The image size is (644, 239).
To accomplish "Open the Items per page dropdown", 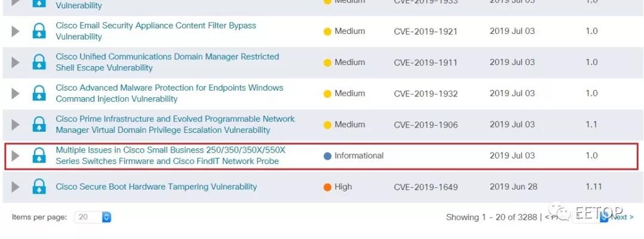I will (92, 217).
